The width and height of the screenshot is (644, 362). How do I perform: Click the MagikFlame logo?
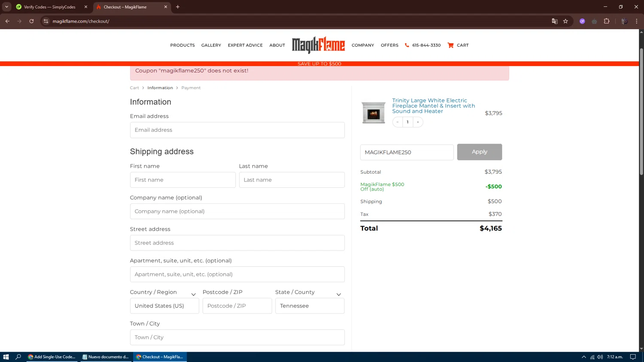pyautogui.click(x=318, y=45)
